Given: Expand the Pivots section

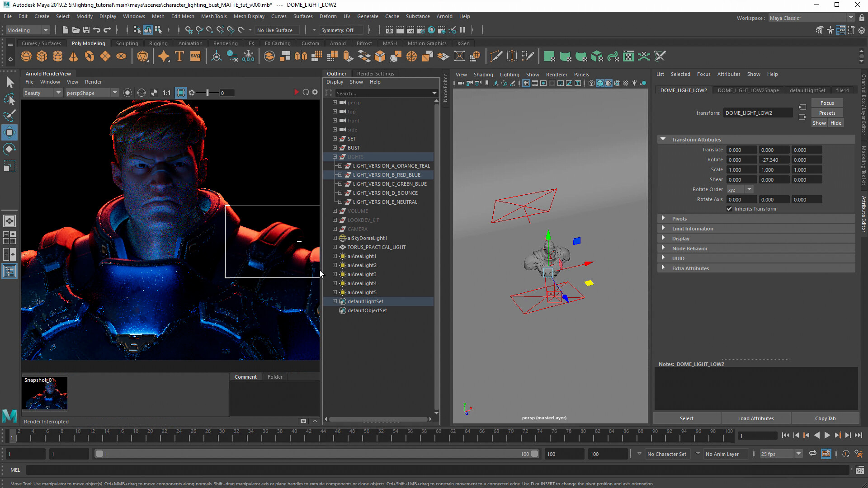Looking at the screenshot, I should (663, 218).
